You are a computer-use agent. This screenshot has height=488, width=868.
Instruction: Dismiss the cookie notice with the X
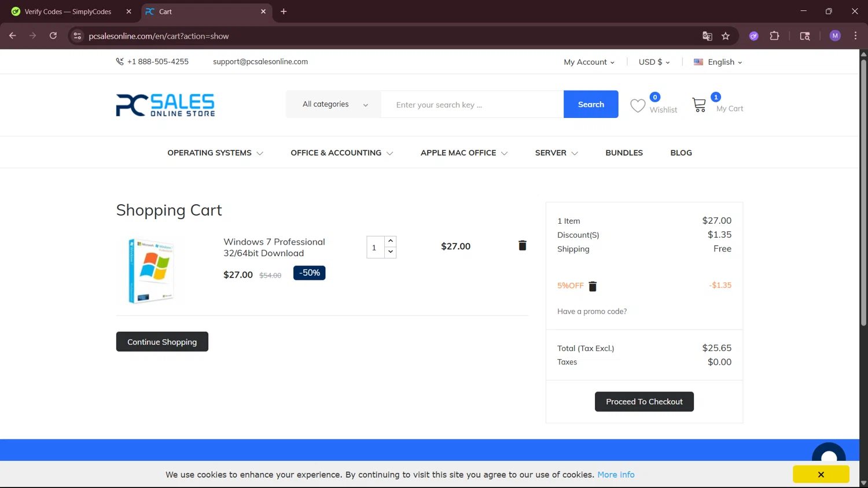click(821, 475)
